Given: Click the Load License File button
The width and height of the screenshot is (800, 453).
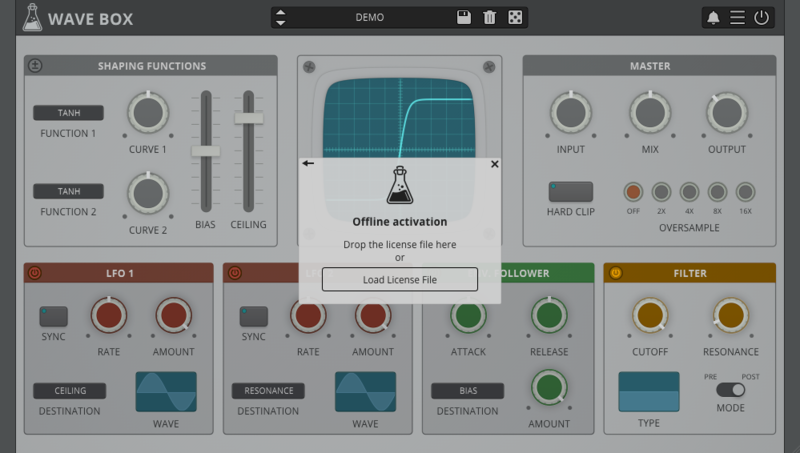Looking at the screenshot, I should tap(399, 280).
